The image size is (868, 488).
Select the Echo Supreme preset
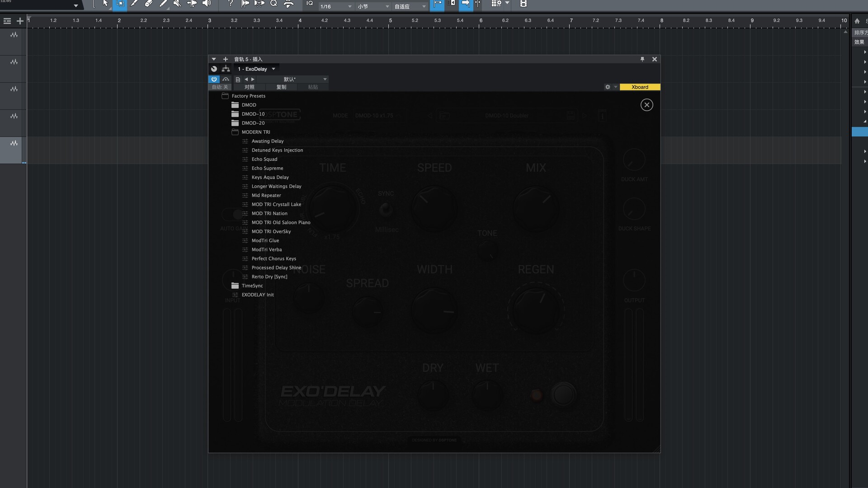[267, 168]
